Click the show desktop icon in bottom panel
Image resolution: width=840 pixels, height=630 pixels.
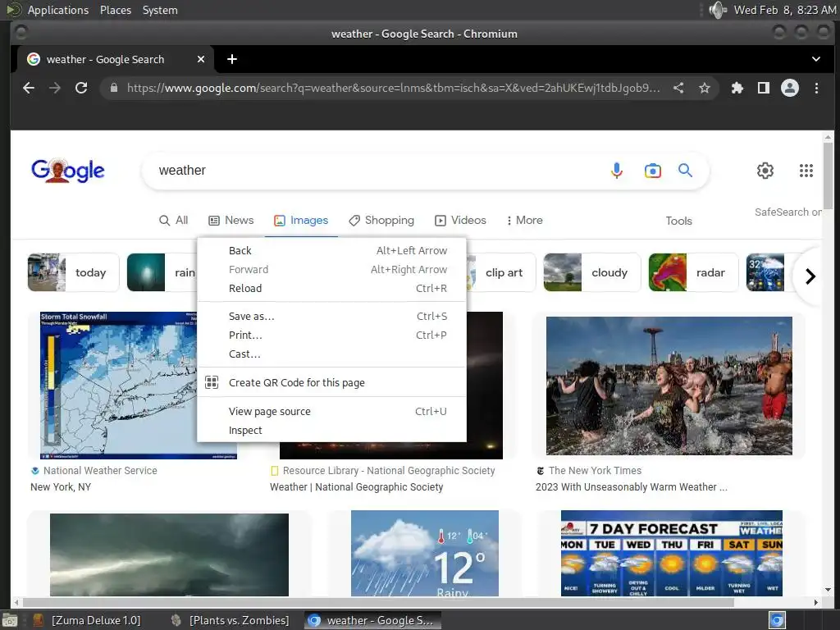[9, 620]
